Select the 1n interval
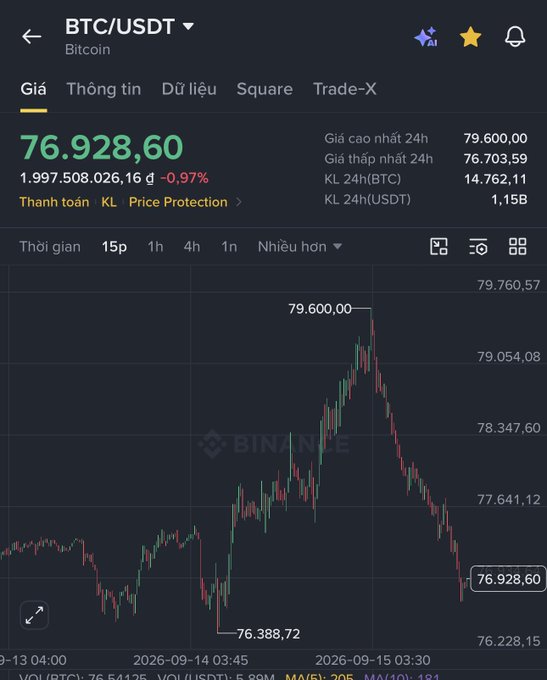547x680 pixels. tap(229, 247)
